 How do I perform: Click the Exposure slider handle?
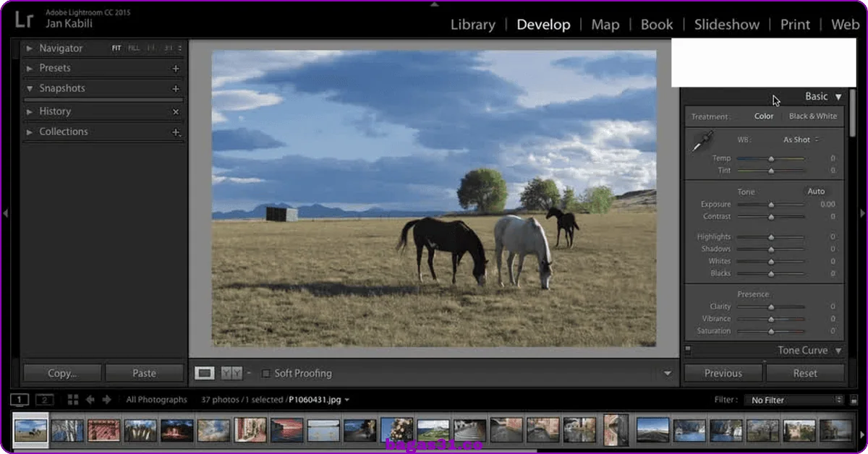(x=771, y=205)
